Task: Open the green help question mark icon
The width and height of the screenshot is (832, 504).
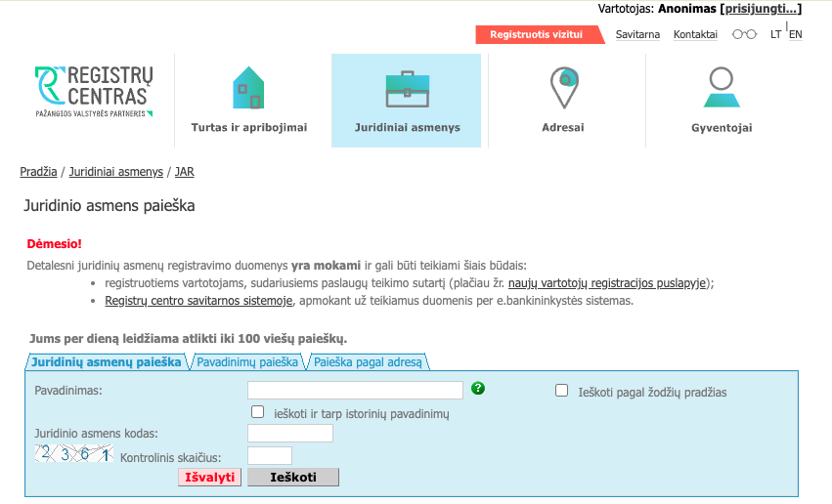Action: pos(477,389)
